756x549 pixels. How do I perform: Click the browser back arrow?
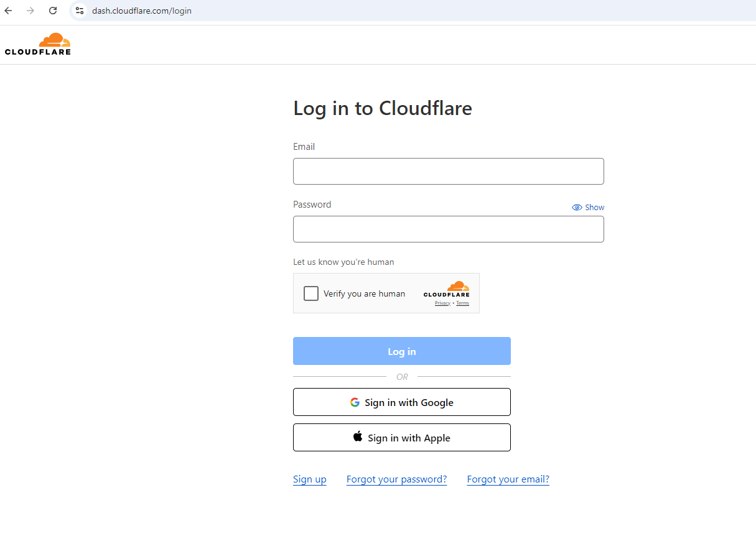coord(9,11)
